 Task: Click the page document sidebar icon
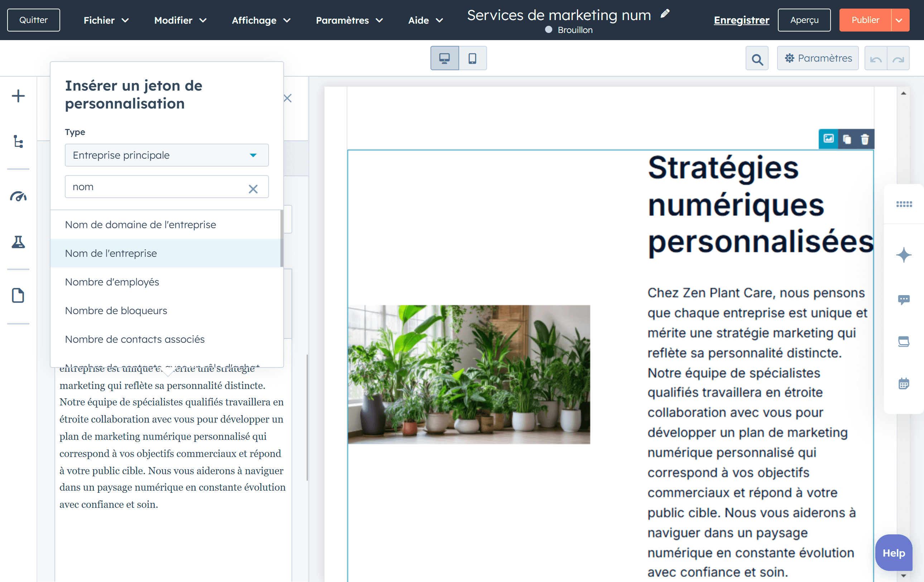coord(18,295)
